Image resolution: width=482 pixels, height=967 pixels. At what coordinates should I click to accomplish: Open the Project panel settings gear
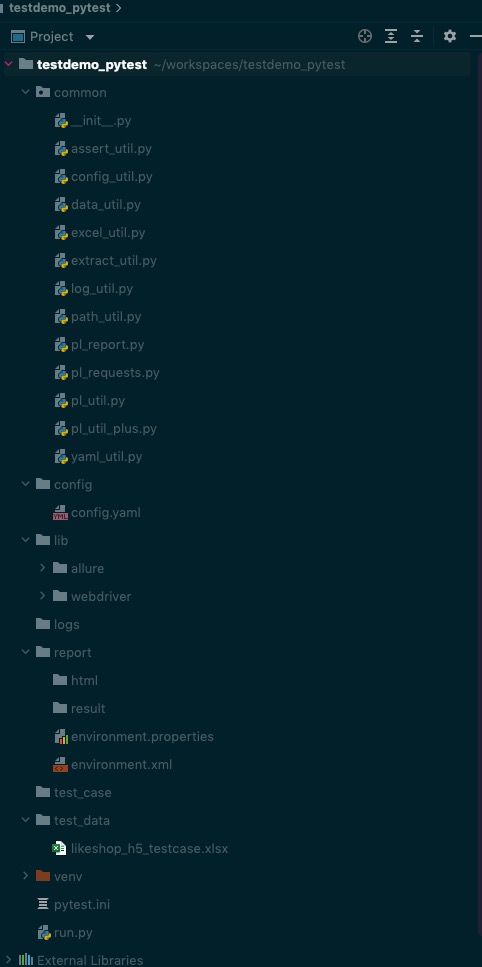[450, 36]
